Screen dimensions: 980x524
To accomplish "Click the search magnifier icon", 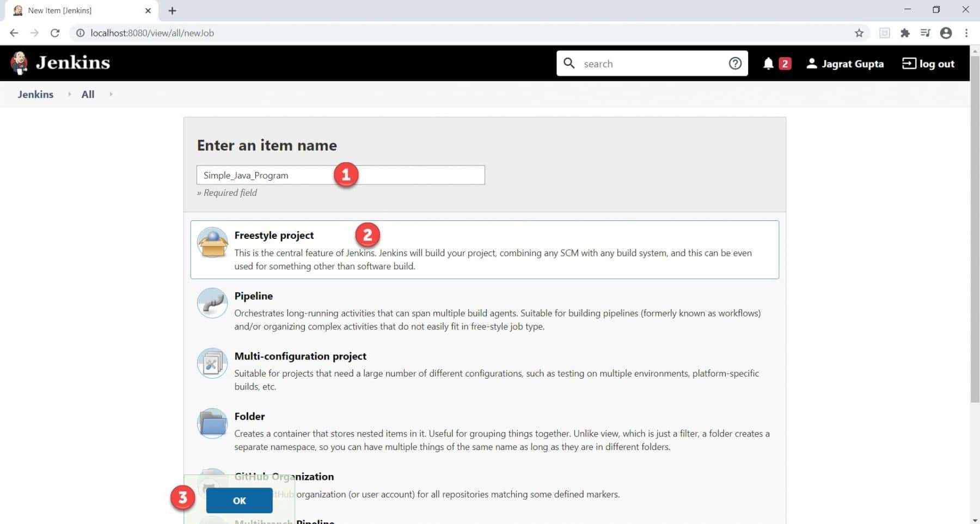I will pyautogui.click(x=569, y=63).
